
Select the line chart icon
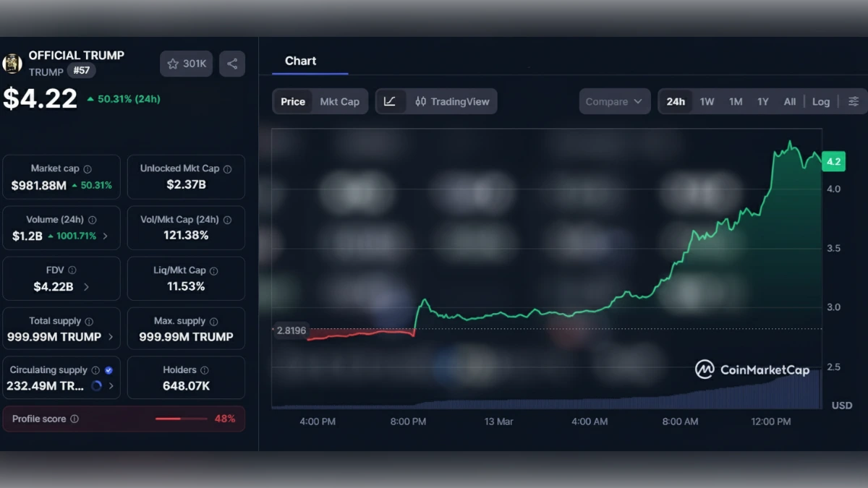coord(390,101)
